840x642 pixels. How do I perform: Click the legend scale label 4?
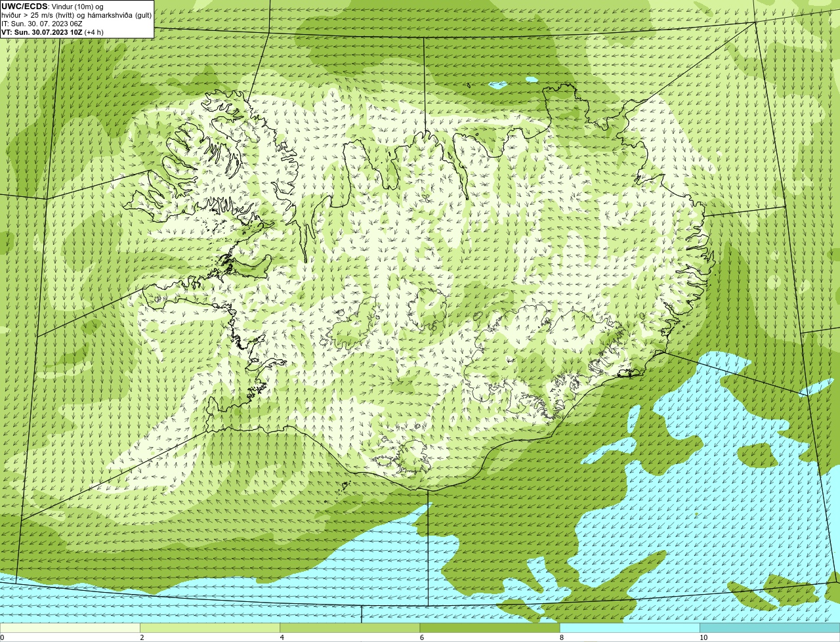point(282,637)
